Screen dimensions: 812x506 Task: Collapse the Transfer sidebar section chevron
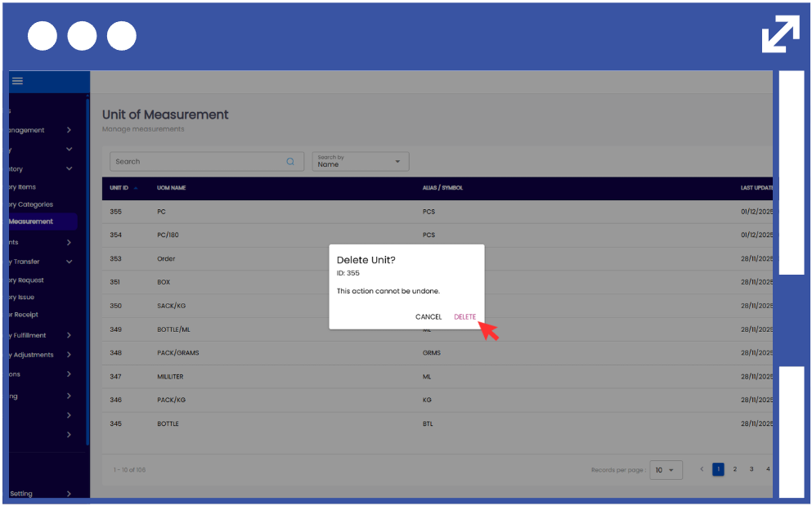69,262
